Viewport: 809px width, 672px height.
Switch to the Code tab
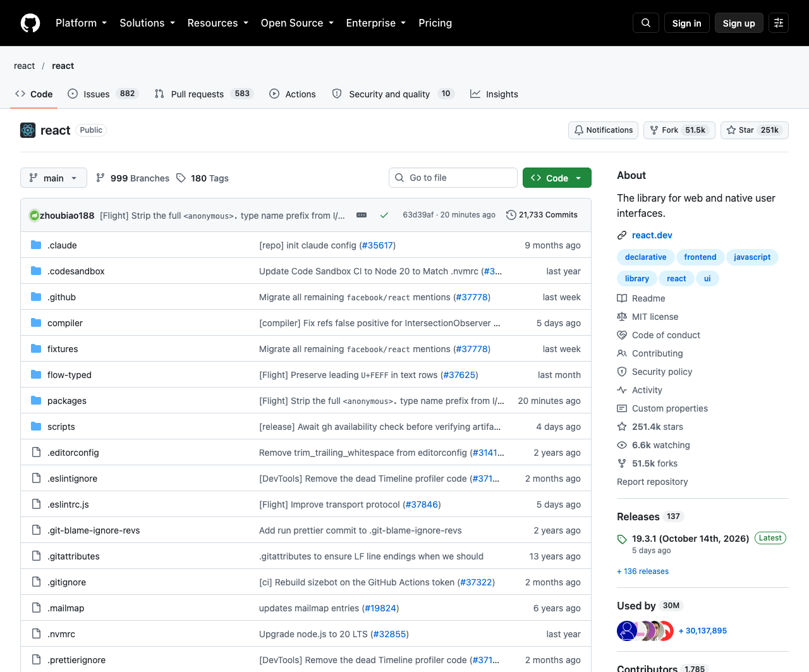(x=34, y=94)
